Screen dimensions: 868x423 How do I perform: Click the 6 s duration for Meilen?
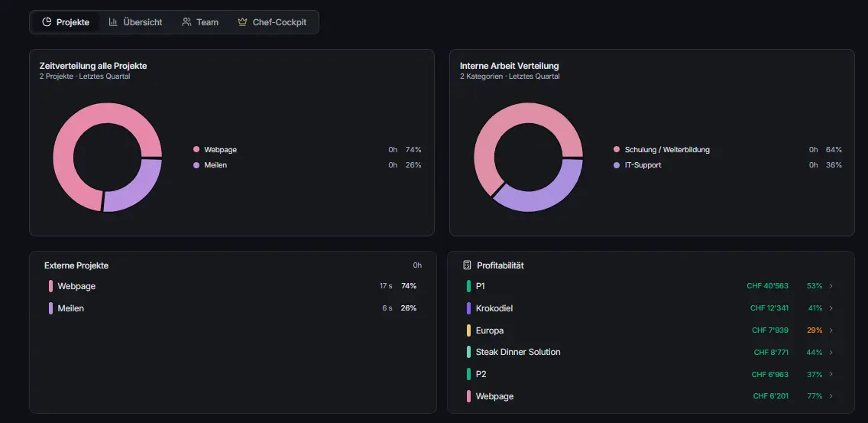click(x=387, y=308)
